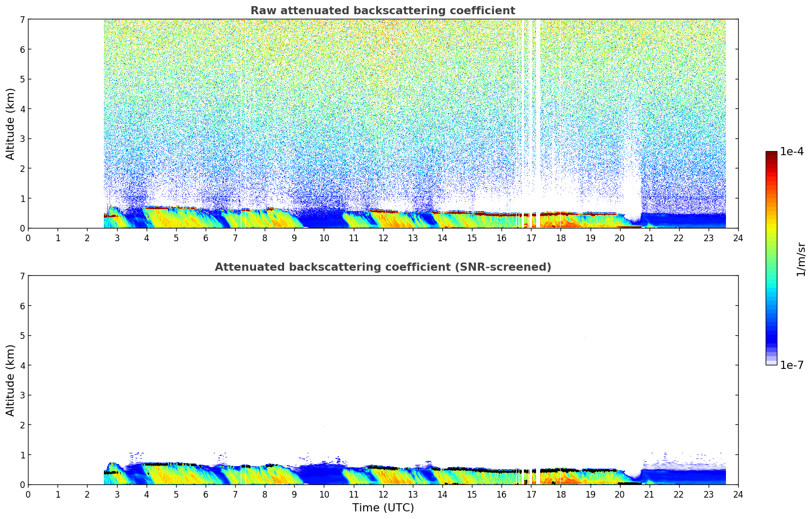Image resolution: width=812 pixels, height=519 pixels.
Task: Click the '20' tick on top plot time axis
Action: pyautogui.click(x=620, y=238)
